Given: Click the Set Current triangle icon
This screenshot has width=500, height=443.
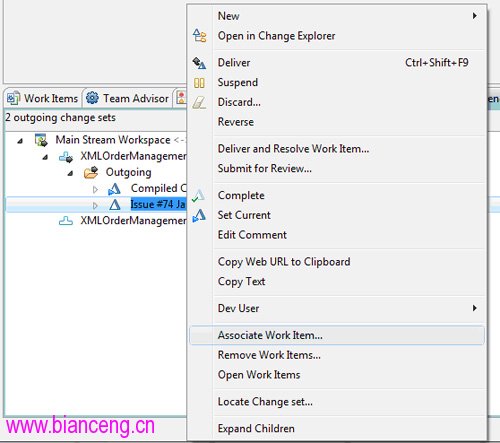Looking at the screenshot, I should point(199,215).
